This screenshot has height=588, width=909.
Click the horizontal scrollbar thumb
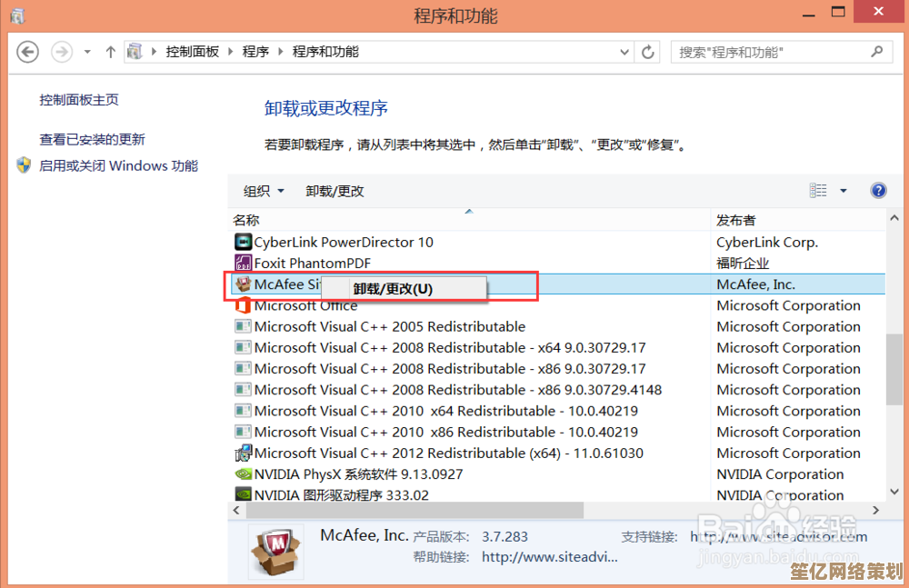coord(415,510)
